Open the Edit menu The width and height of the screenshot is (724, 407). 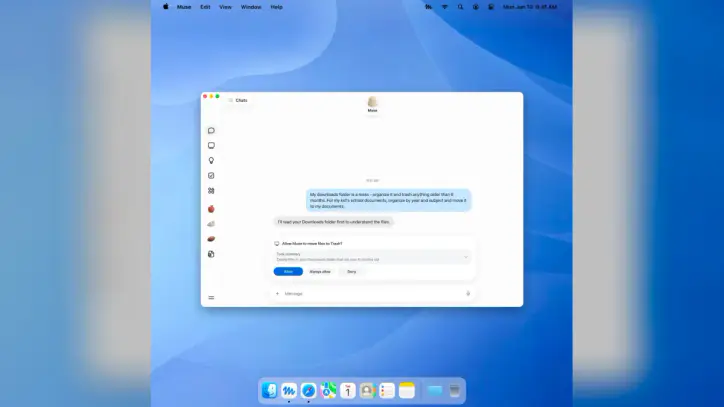coord(205,7)
